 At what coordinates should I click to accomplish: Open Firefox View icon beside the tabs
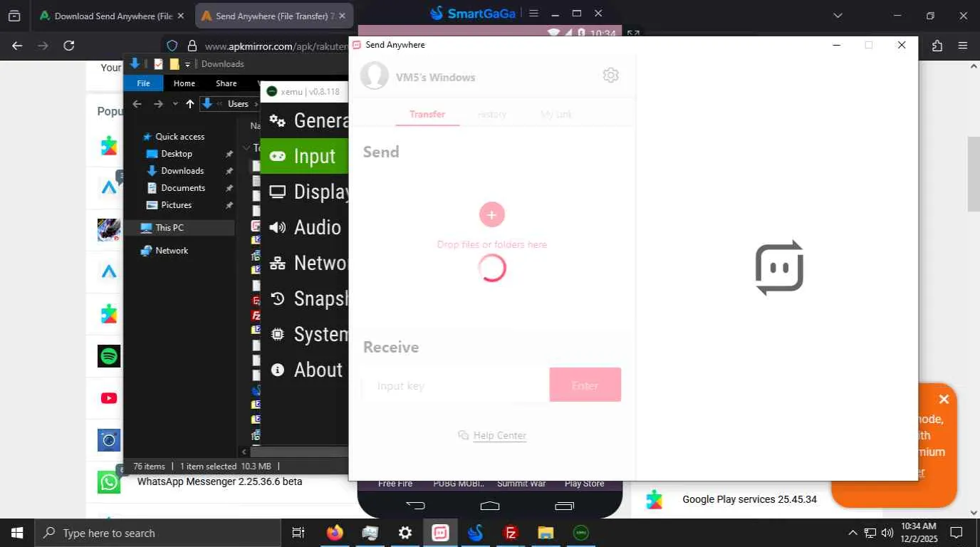point(14,16)
